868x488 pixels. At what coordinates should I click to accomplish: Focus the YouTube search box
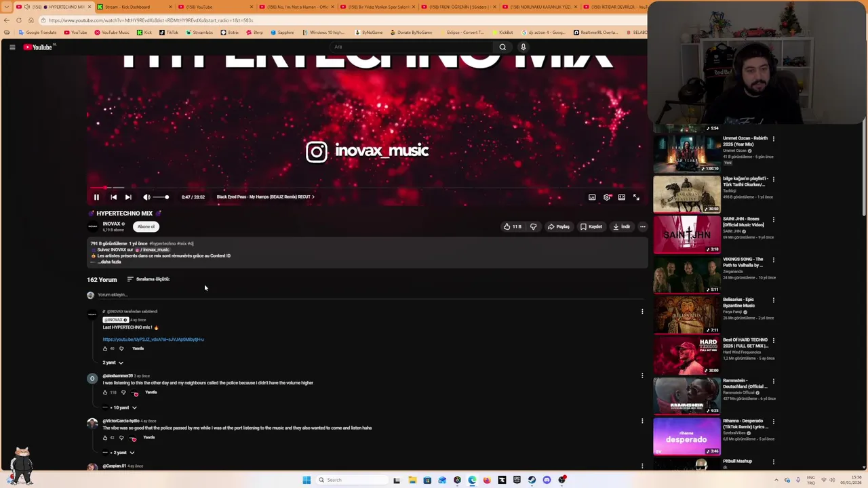point(410,47)
